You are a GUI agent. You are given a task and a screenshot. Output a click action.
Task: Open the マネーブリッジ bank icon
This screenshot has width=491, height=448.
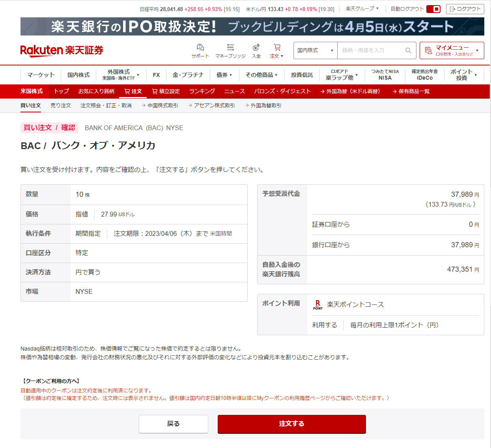pyautogui.click(x=230, y=48)
